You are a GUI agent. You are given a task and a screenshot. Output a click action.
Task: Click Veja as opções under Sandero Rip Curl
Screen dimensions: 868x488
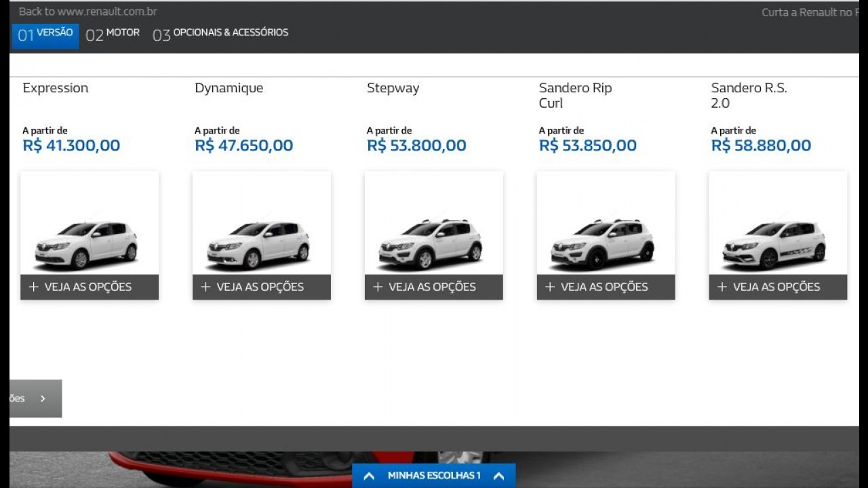tap(606, 287)
